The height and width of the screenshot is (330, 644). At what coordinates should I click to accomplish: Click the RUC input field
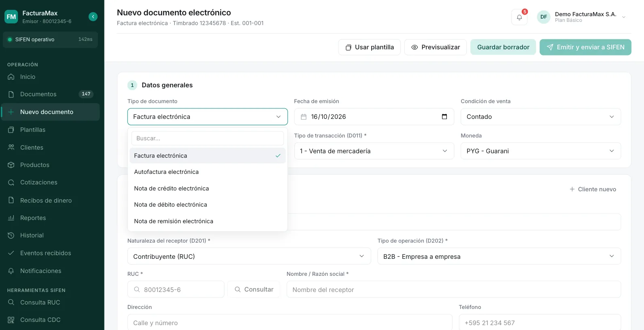[x=176, y=290]
